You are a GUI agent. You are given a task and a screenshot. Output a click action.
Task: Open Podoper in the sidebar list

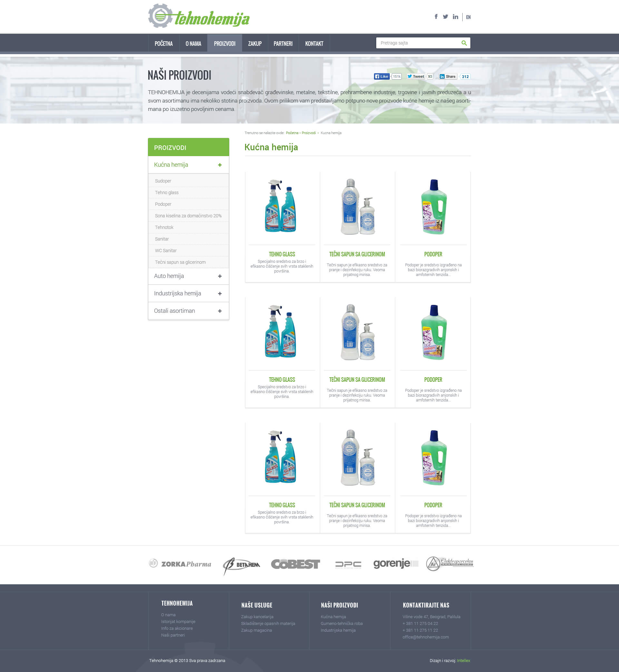coord(163,204)
